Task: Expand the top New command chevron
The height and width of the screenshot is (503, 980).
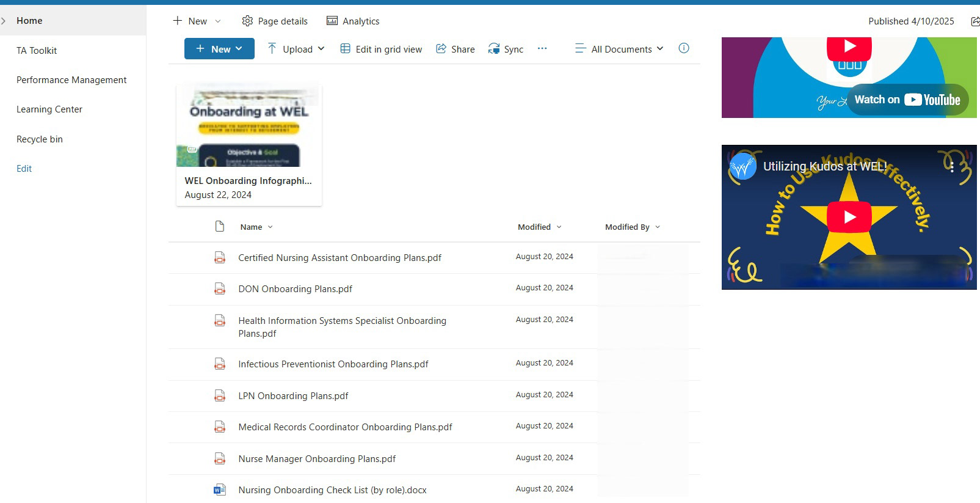Action: coord(218,21)
